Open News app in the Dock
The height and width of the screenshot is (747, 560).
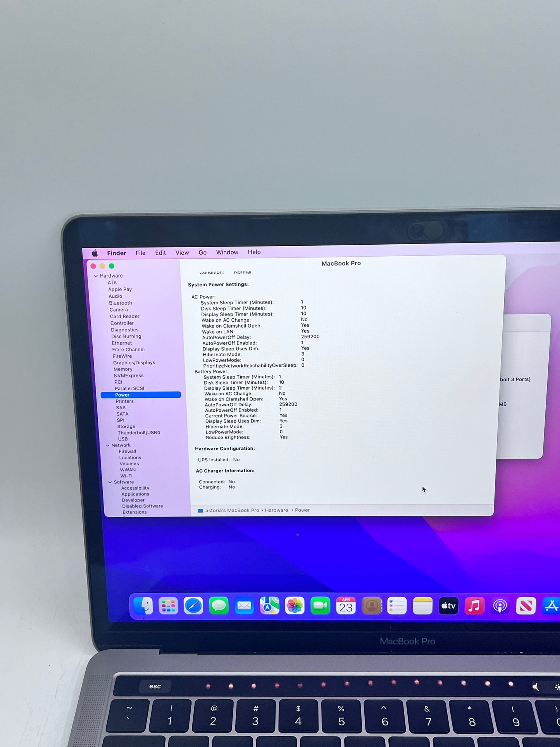(526, 606)
